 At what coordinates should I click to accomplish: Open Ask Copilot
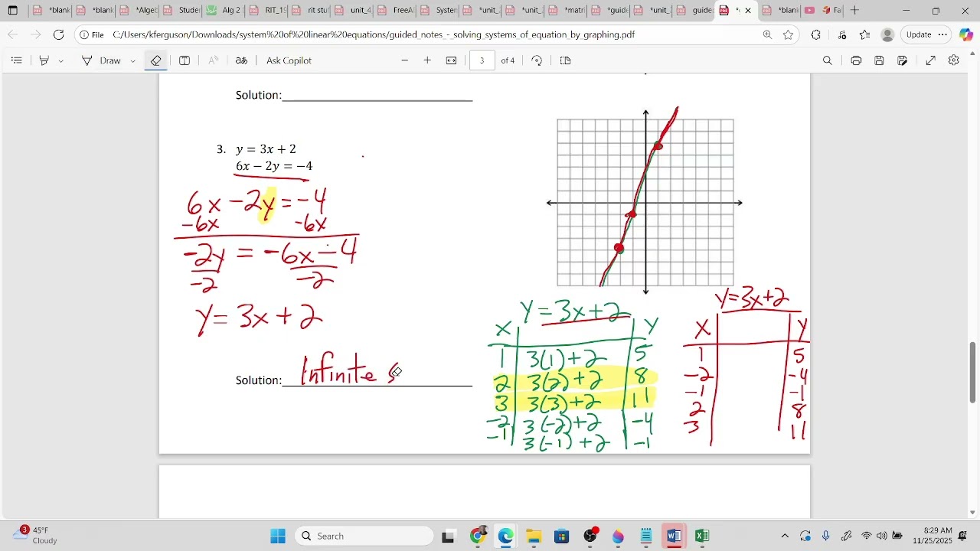coord(289,60)
